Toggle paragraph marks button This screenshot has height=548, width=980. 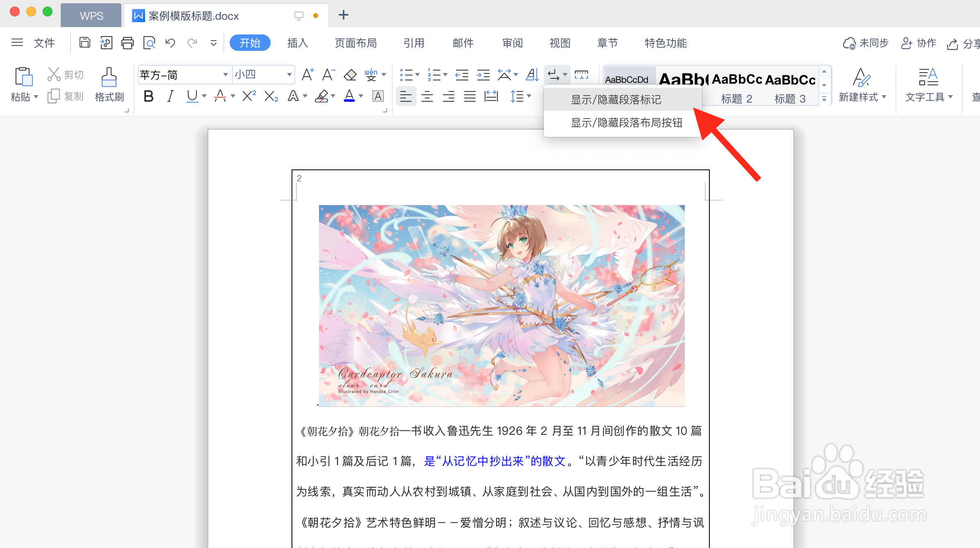pos(554,75)
